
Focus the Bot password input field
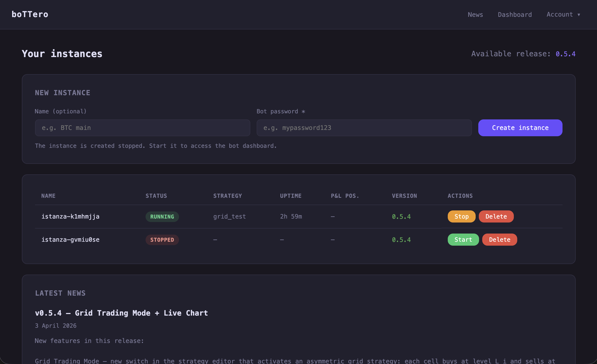[364, 128]
